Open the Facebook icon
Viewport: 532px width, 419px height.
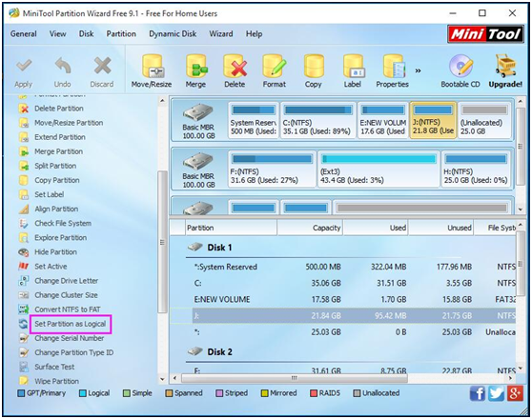pyautogui.click(x=477, y=393)
